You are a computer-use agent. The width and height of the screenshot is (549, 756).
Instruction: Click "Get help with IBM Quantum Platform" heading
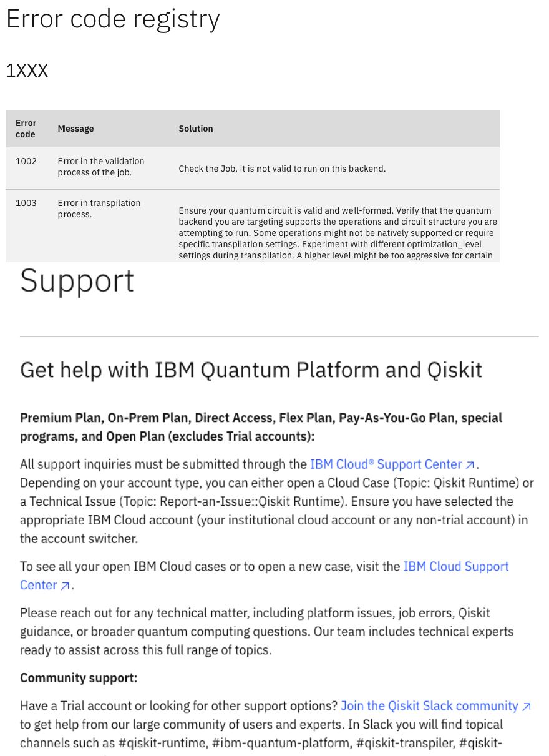[251, 370]
